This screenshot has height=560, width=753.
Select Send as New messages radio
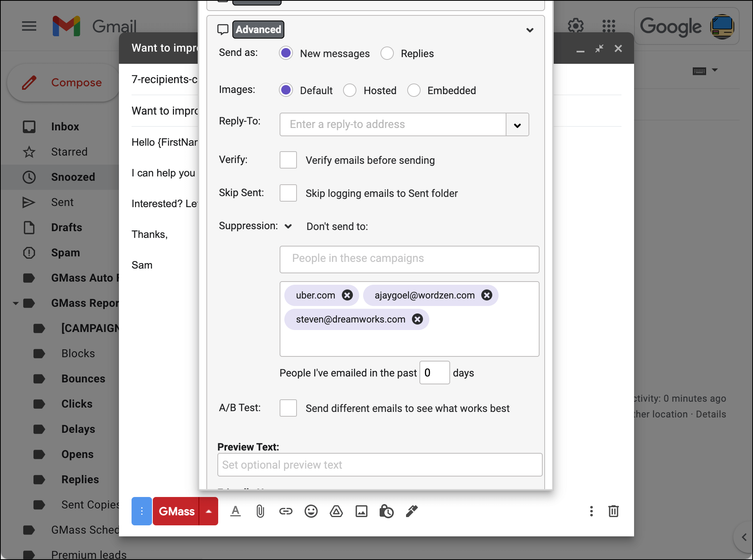point(286,53)
